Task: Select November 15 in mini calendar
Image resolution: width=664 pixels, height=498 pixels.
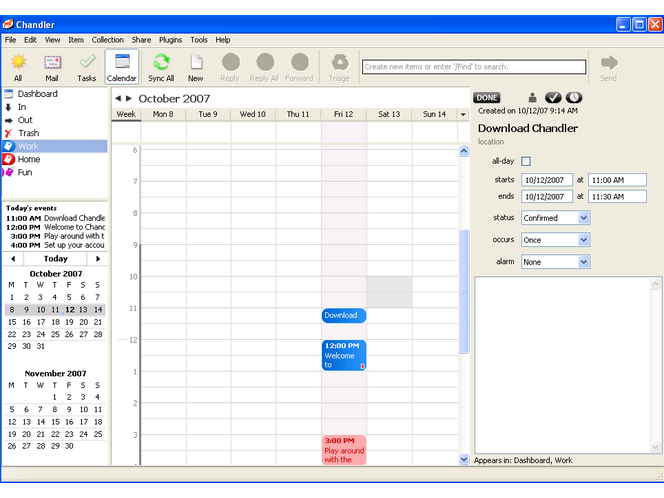Action: coord(55,422)
